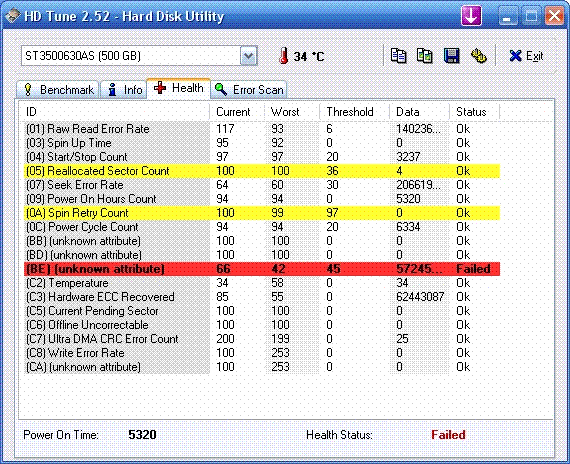Select the Seek Error Rate row
This screenshot has height=464, width=570.
(262, 185)
